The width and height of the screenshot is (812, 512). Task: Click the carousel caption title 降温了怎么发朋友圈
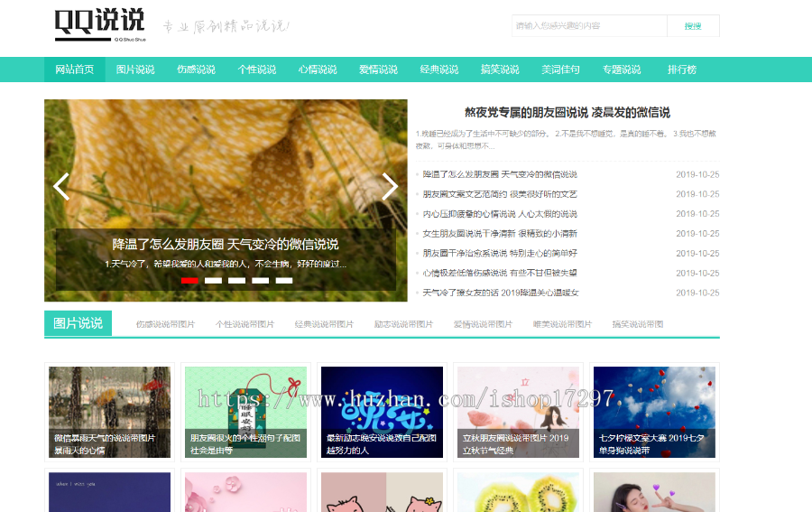point(226,244)
